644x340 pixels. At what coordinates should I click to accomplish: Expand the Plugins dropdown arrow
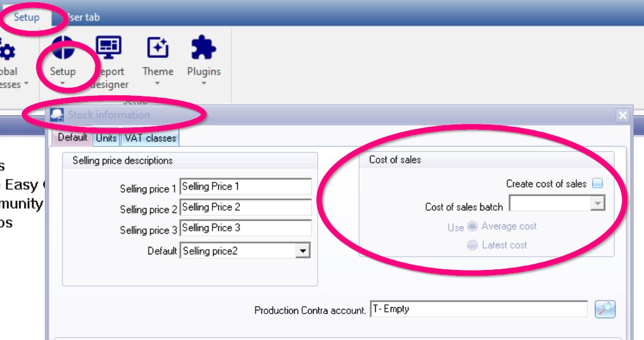click(x=203, y=84)
